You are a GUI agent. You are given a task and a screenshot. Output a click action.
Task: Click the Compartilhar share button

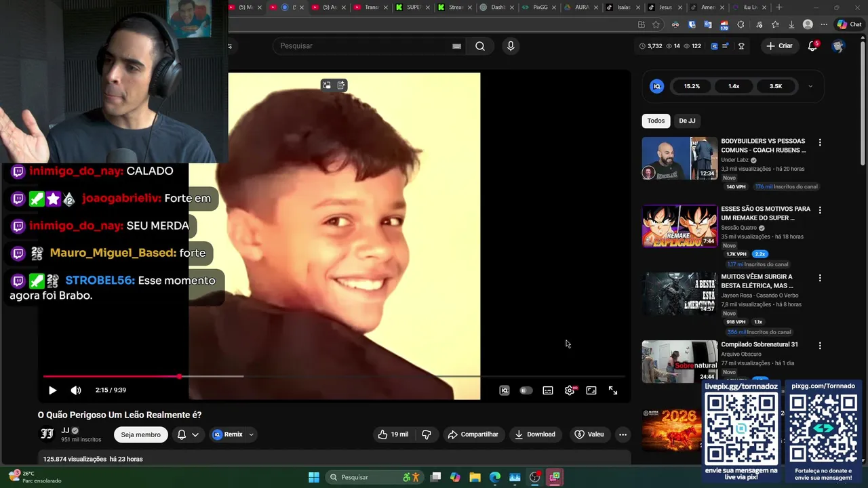(473, 434)
